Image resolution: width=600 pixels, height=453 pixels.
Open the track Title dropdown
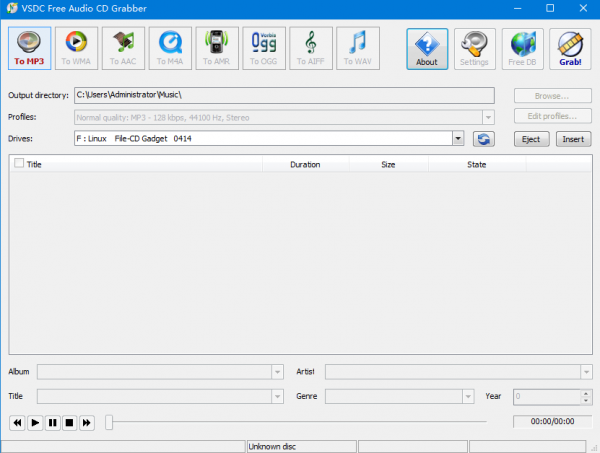click(x=277, y=396)
